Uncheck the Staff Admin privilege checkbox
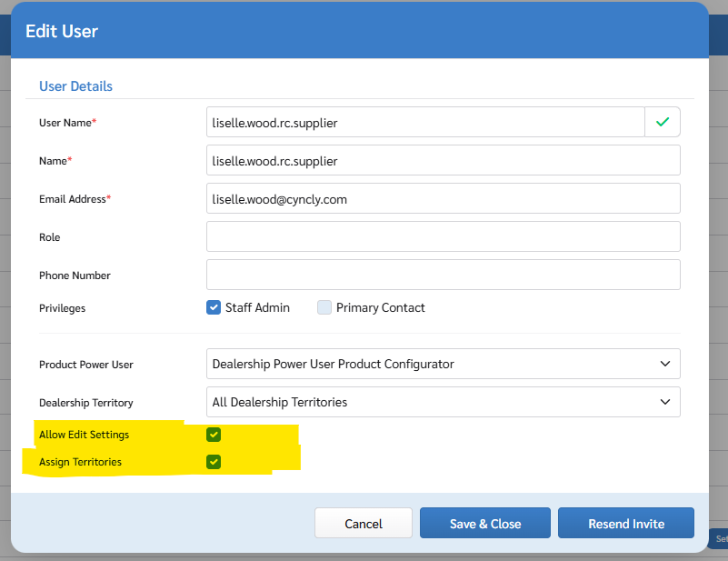728x561 pixels. [214, 307]
